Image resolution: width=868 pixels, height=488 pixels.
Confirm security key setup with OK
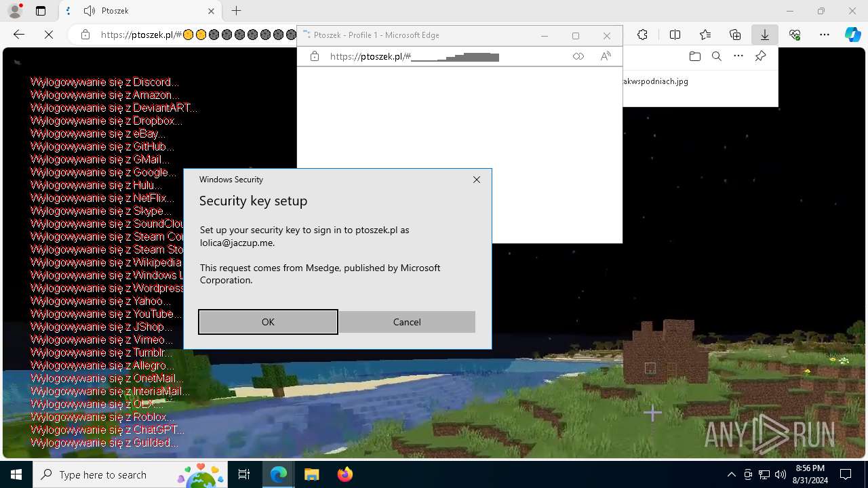[268, 322]
